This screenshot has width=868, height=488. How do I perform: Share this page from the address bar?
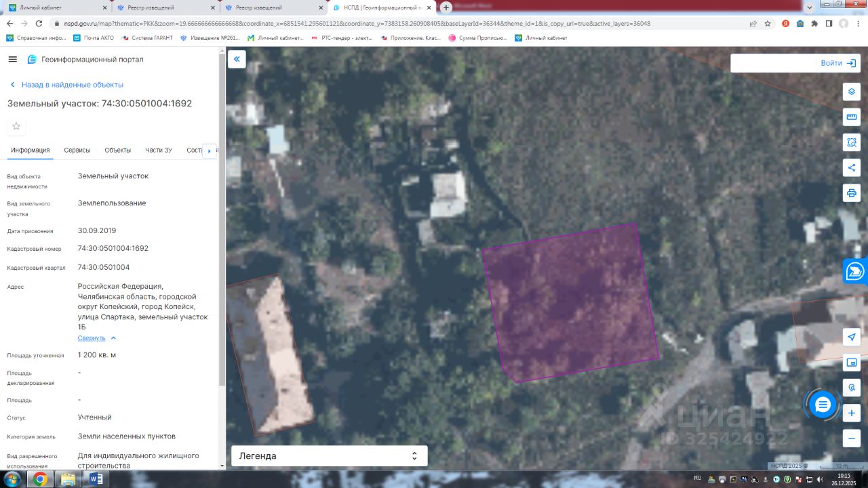click(x=753, y=23)
